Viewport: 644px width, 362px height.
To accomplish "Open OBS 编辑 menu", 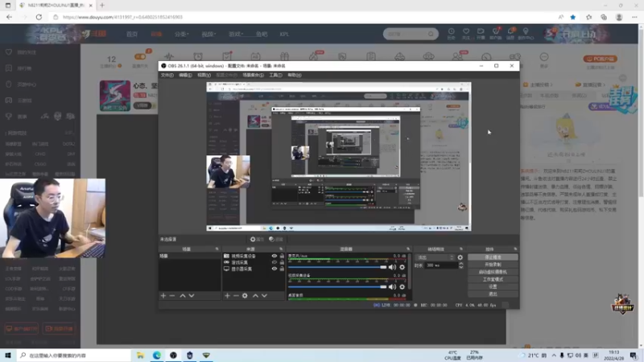I will point(185,75).
